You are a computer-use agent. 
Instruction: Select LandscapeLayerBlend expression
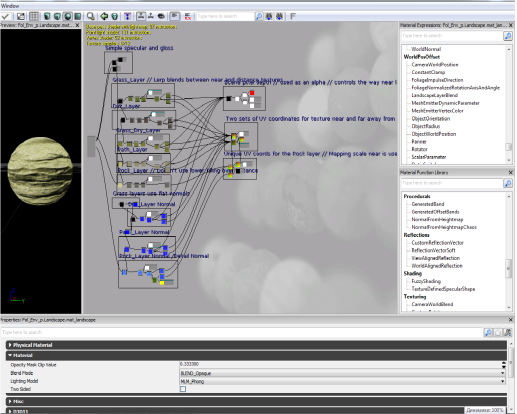click(435, 95)
